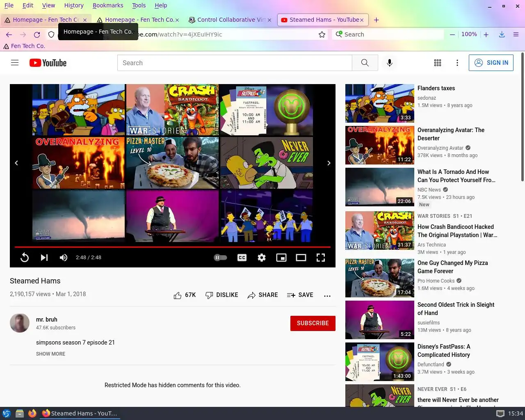Expand description with SHOW MORE

coord(50,354)
